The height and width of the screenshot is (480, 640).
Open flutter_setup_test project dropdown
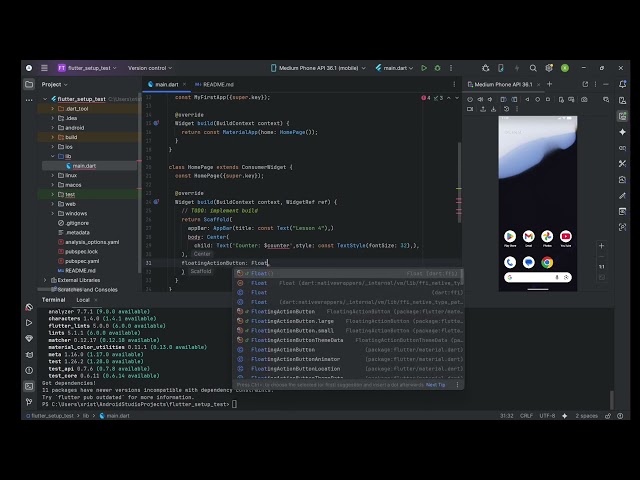(87, 68)
